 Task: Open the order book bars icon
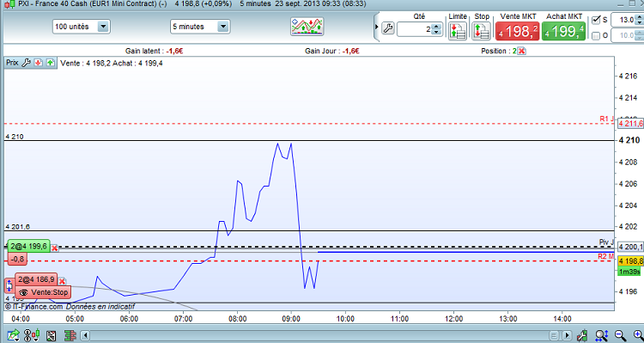(x=70, y=335)
